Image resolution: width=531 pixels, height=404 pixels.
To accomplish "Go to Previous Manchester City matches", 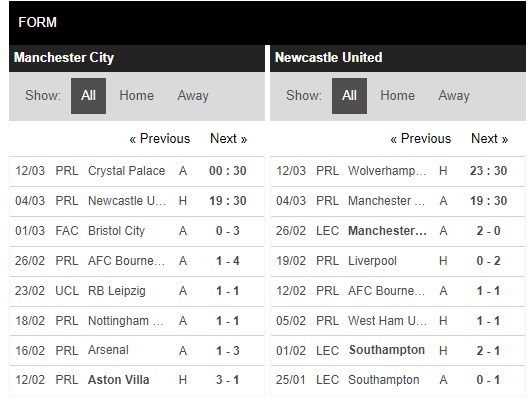I will tap(160, 139).
